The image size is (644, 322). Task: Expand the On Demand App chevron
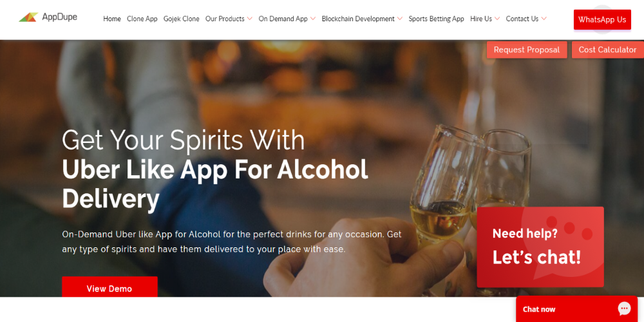[312, 19]
